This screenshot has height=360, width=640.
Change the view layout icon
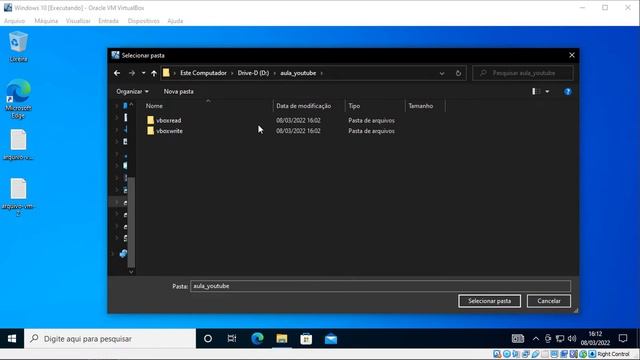[x=536, y=91]
